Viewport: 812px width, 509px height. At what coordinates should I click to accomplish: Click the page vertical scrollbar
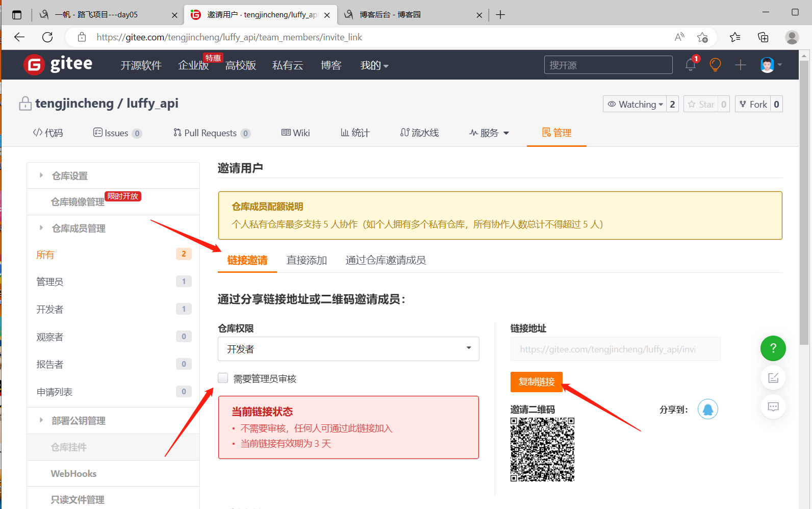click(804, 204)
